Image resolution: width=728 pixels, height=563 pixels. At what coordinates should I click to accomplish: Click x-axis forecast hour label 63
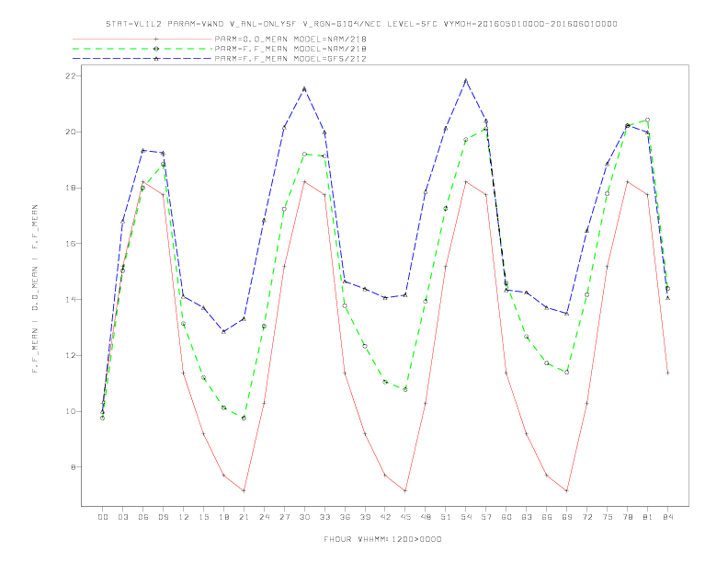(x=527, y=517)
